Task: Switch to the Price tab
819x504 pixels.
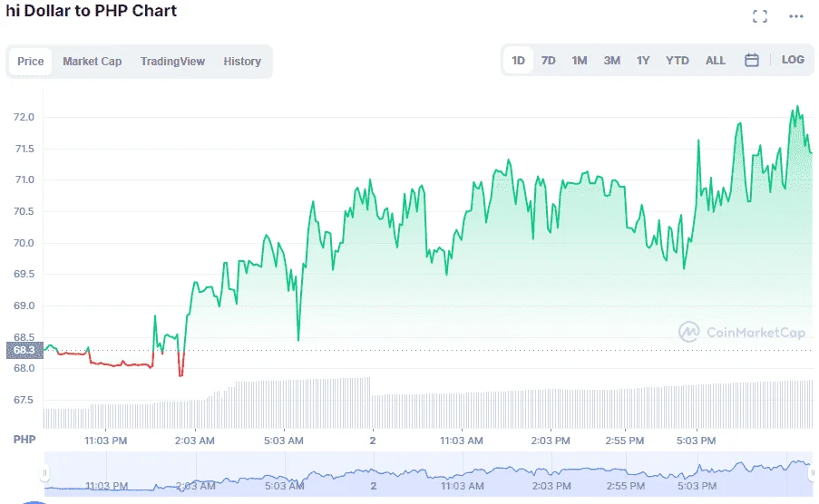Action: 30,61
